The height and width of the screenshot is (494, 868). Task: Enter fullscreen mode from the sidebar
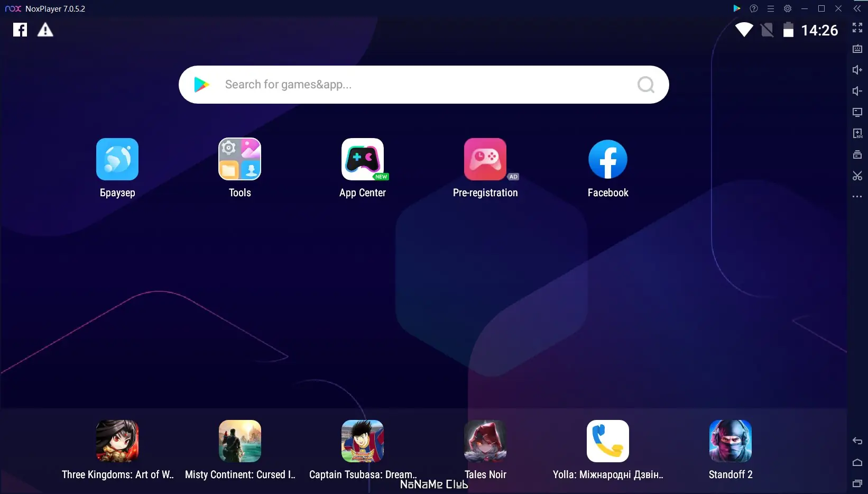pos(857,28)
